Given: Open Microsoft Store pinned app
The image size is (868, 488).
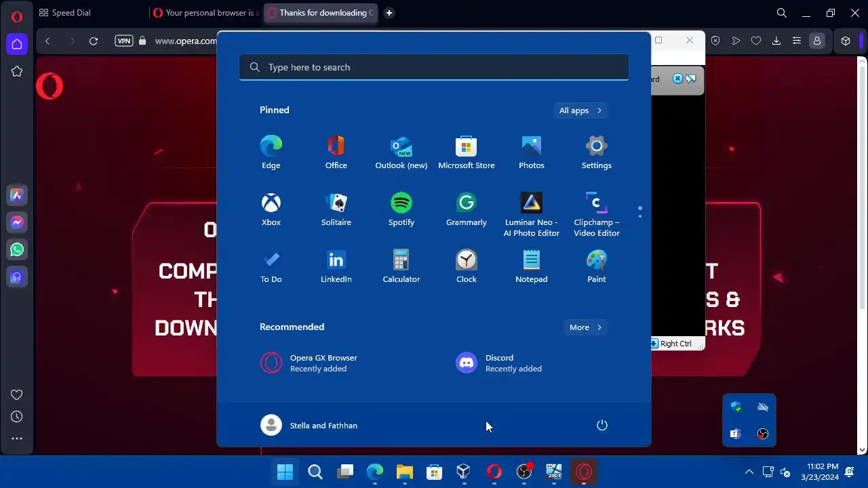Looking at the screenshot, I should click(466, 152).
